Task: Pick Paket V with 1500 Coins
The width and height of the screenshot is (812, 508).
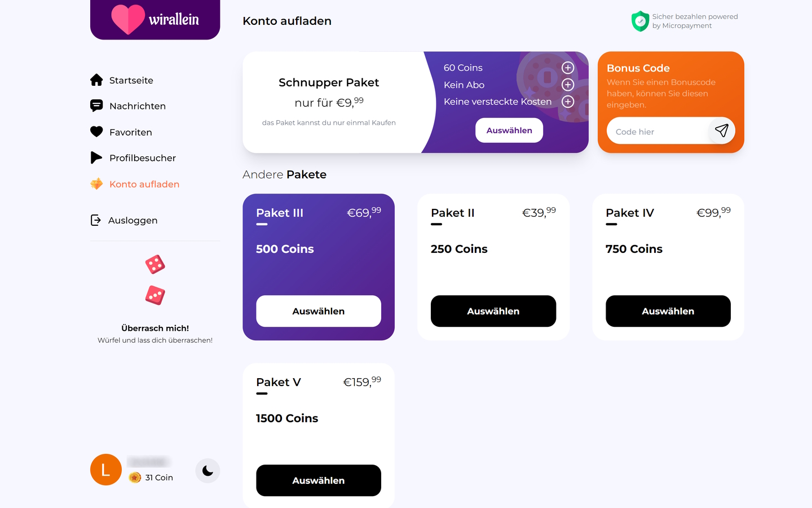Action: [319, 480]
